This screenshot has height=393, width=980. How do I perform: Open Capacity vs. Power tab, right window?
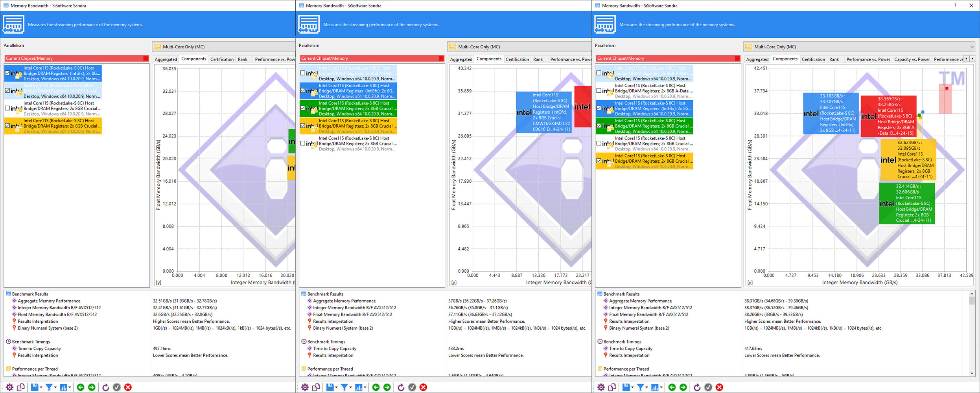pos(912,59)
